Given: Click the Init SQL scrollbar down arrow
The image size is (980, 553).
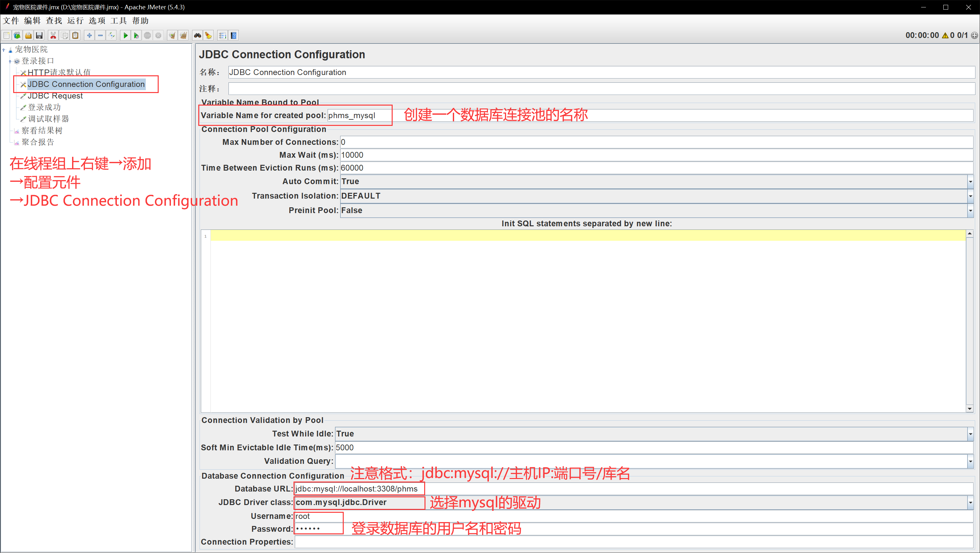Looking at the screenshot, I should [x=969, y=408].
